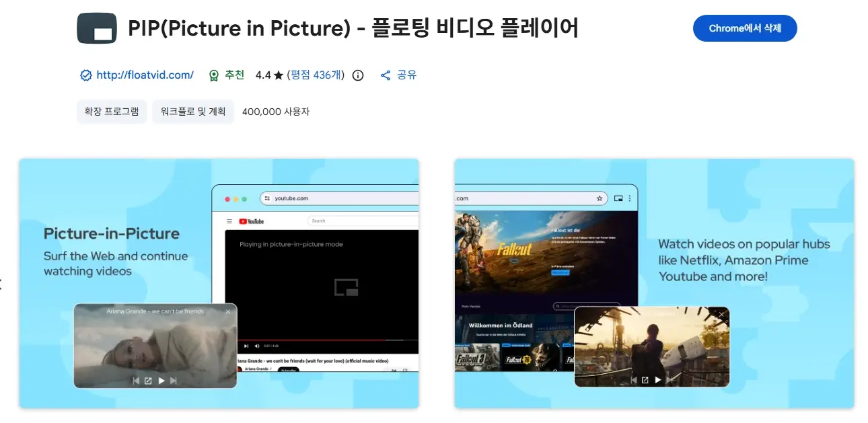
Task: Click previous track on Ariana Grande video
Action: point(136,381)
